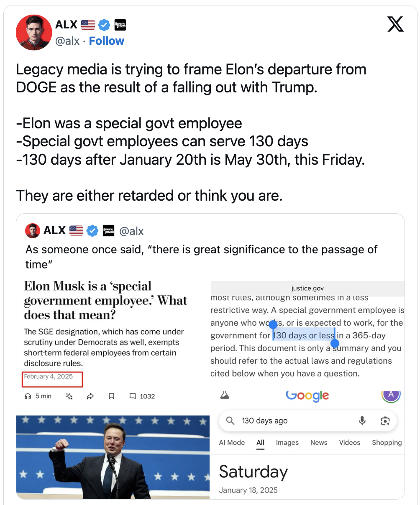Image resolution: width=420 pixels, height=505 pixels.
Task: Switch to the News search tab
Action: [x=319, y=442]
